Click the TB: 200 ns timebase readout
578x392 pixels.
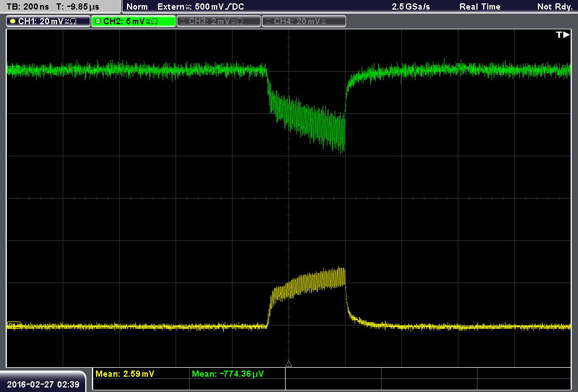click(28, 7)
